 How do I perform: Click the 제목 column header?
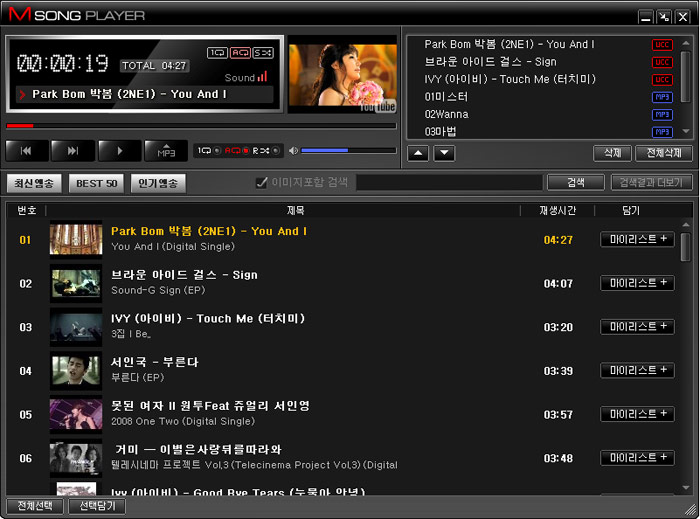pos(296,210)
